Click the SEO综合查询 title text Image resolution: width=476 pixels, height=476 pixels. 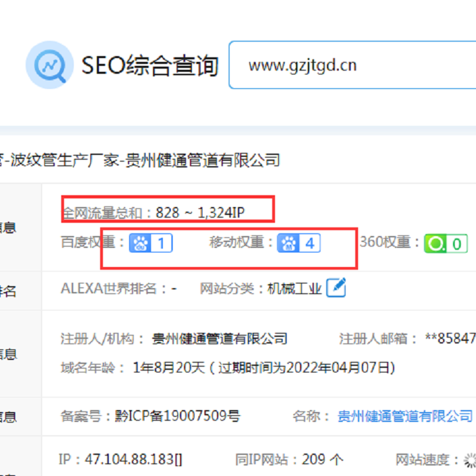pyautogui.click(x=150, y=65)
